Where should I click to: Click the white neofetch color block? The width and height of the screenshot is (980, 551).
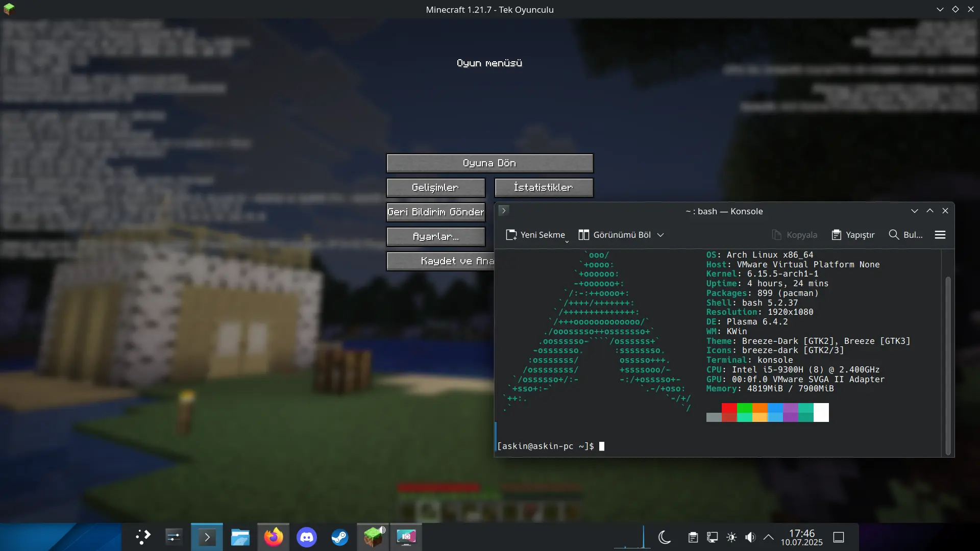pos(821,412)
